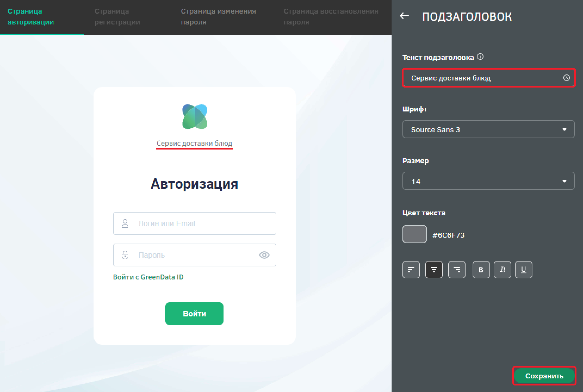Open the #6C6F73 text color swatch
Screen dimensions: 583x392
[414, 234]
